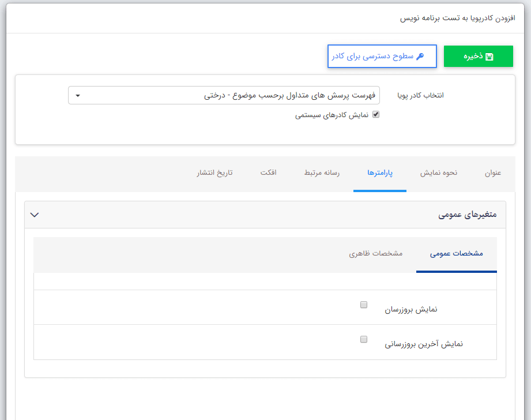Enable the نمایش آخرین بروزرسانی checkbox
This screenshot has width=531, height=420.
(x=364, y=339)
